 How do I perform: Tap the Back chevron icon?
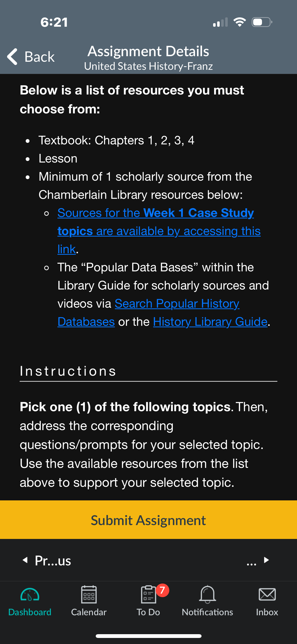[x=12, y=57]
